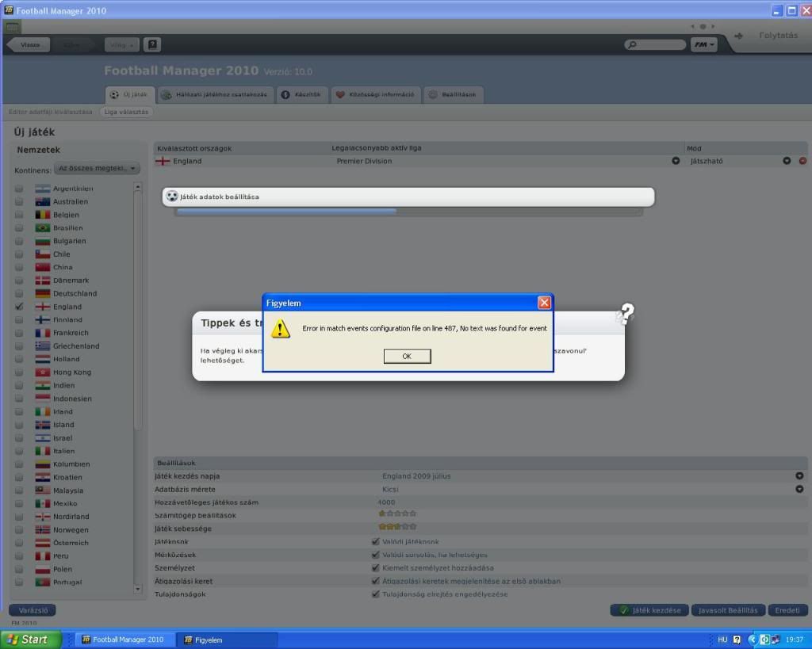Click the Australien flag icon
The height and width of the screenshot is (649, 812).
[43, 202]
